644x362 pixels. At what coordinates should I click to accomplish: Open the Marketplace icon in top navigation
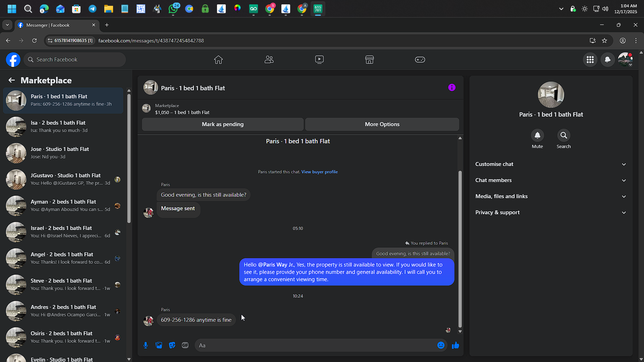point(370,60)
